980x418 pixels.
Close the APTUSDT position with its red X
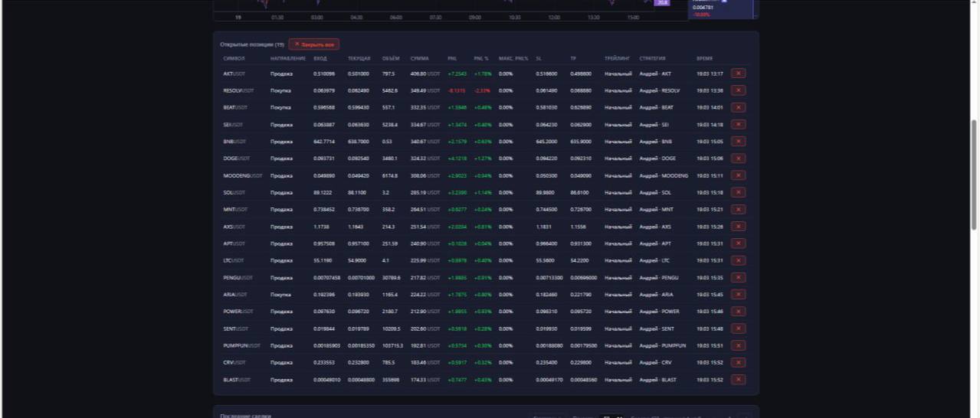(738, 243)
